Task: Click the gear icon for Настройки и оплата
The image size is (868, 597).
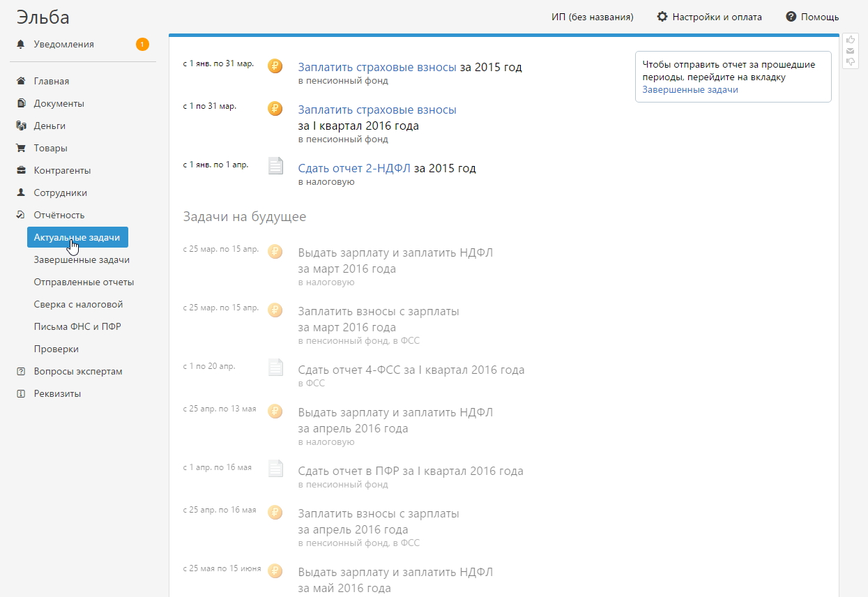Action: click(x=662, y=17)
